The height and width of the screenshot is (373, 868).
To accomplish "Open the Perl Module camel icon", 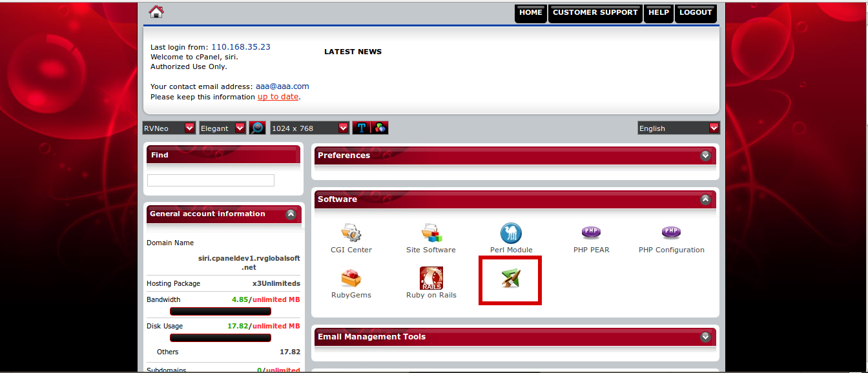I will click(x=511, y=233).
